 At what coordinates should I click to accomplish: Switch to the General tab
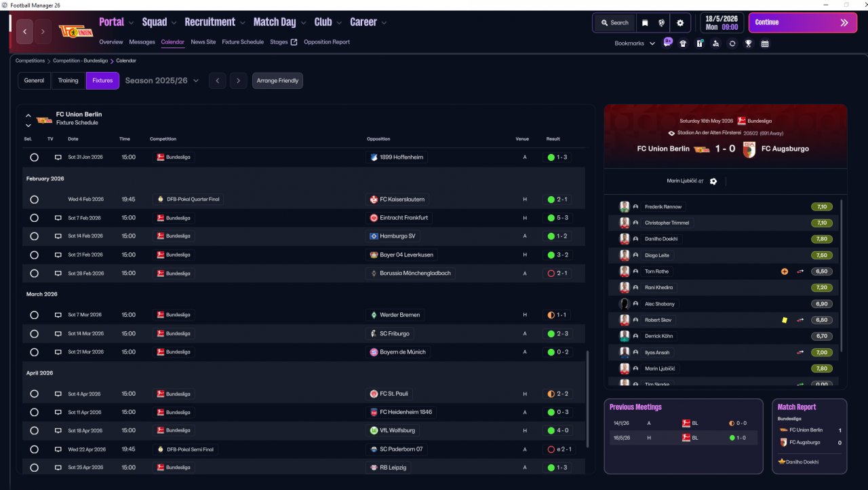[x=34, y=81]
